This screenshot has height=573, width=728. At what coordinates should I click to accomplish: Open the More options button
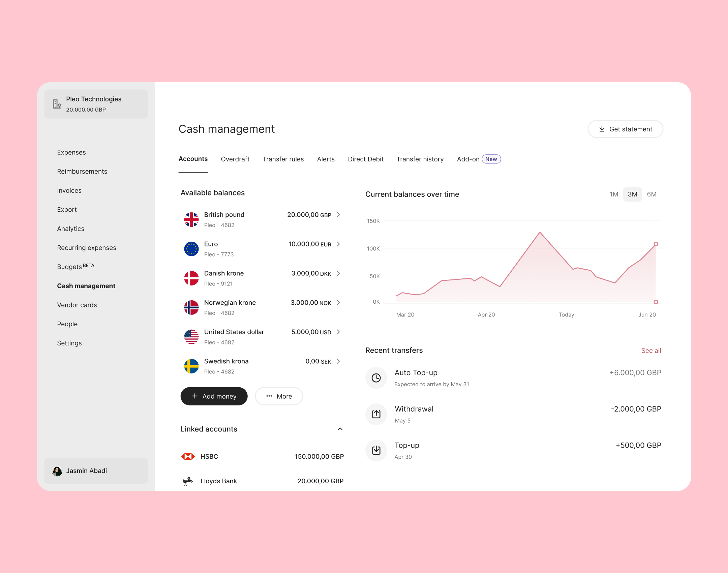point(279,396)
